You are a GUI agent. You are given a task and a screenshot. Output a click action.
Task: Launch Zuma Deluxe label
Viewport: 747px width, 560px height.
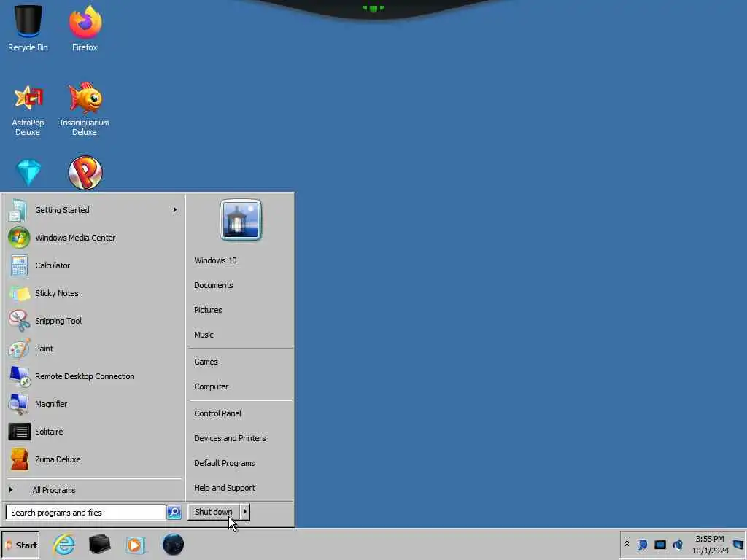click(x=58, y=459)
